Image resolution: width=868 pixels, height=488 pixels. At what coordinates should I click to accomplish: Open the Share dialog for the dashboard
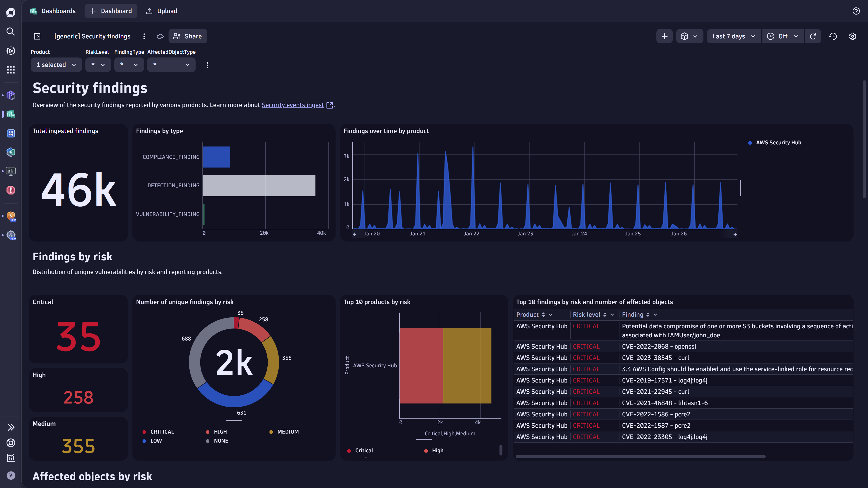tap(188, 36)
